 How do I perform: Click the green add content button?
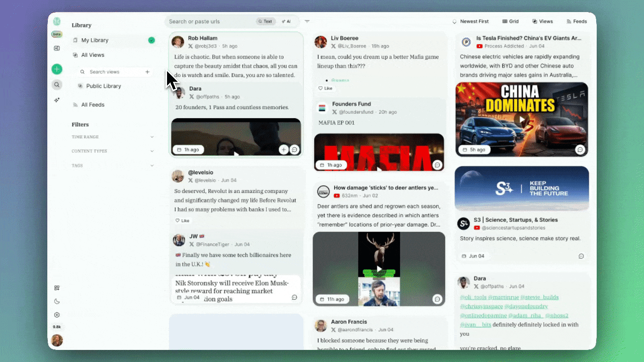57,69
